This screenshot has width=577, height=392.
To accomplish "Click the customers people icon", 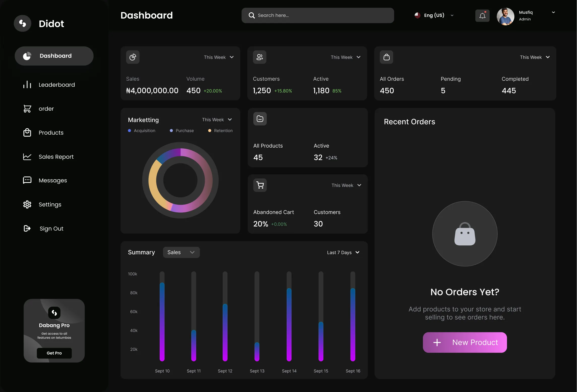I will [260, 57].
